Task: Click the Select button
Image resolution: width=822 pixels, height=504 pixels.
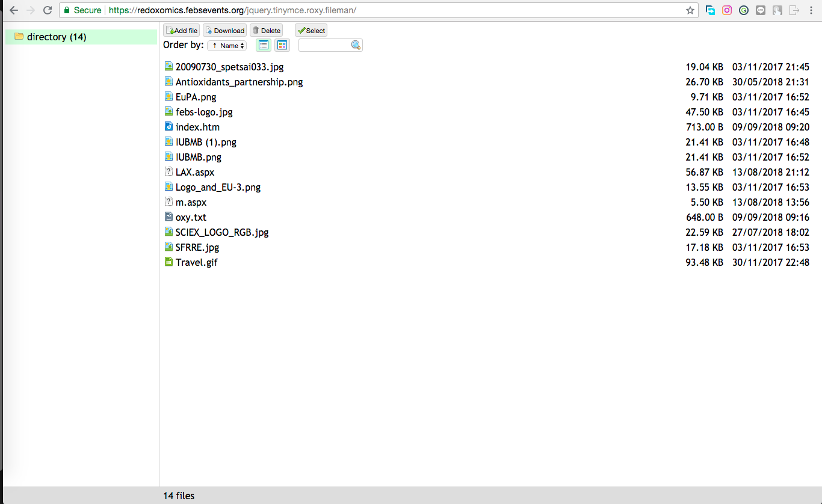Action: tap(311, 31)
